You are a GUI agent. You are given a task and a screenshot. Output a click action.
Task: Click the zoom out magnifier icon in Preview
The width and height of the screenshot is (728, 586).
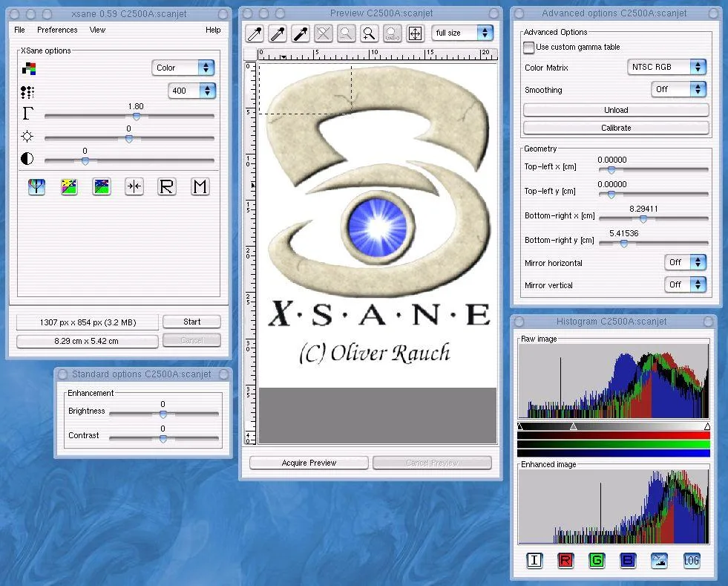pyautogui.click(x=346, y=33)
